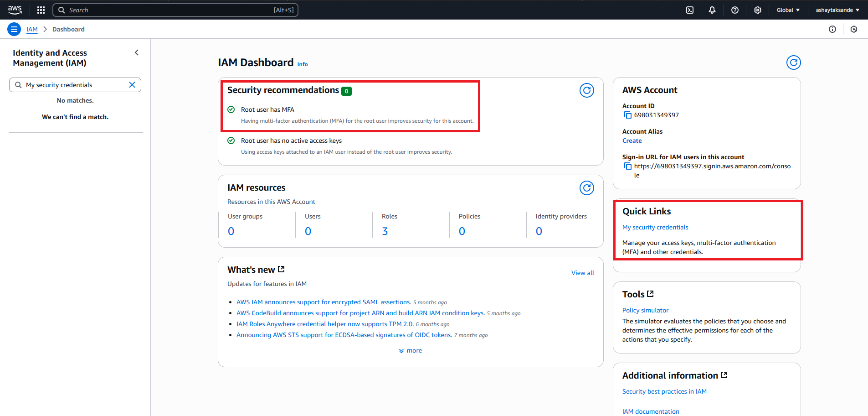868x416 pixels.
Task: Open the Info link next to IAM Dashboard
Action: pyautogui.click(x=303, y=64)
